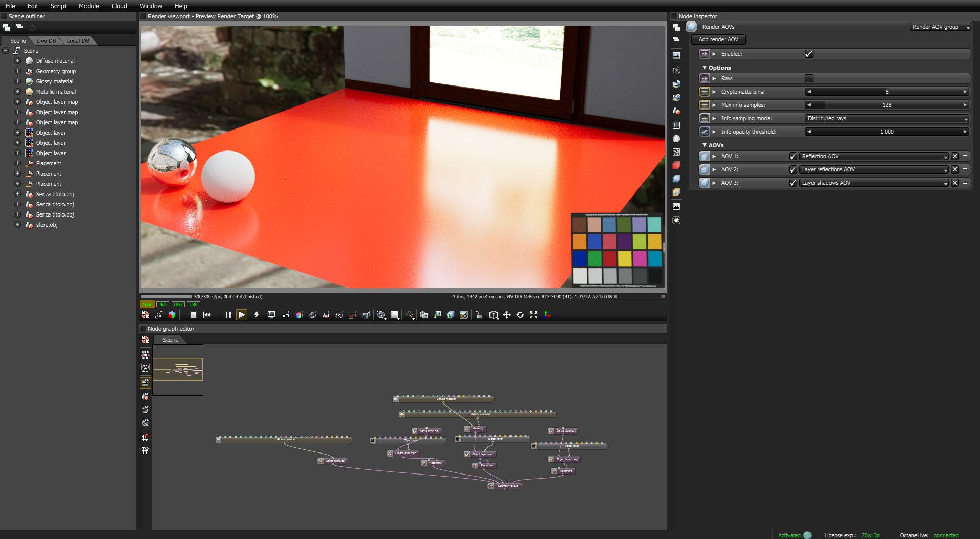
Task: Copy render to clipboard icon
Action: (x=424, y=315)
